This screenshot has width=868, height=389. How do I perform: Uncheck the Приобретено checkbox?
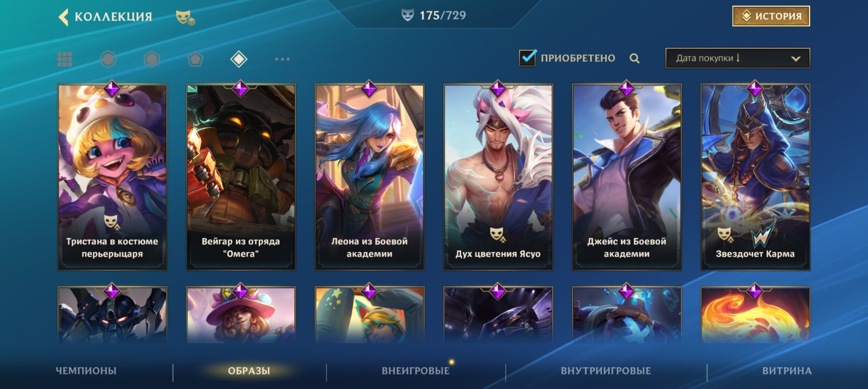528,58
